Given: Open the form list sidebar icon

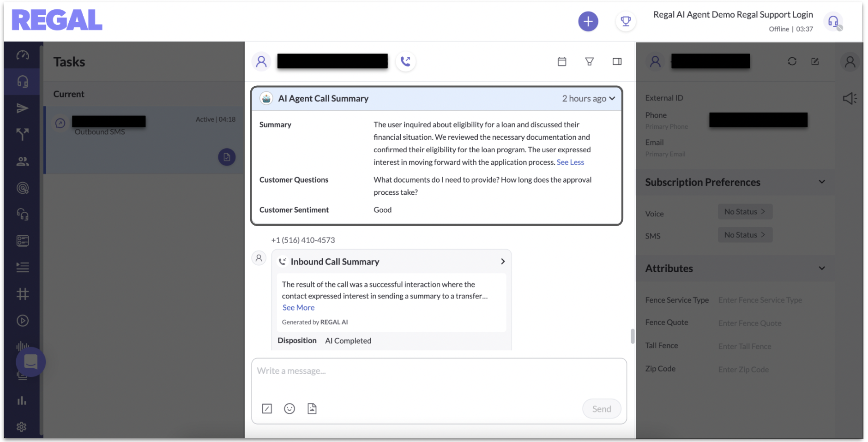Looking at the screenshot, I should 23,241.
